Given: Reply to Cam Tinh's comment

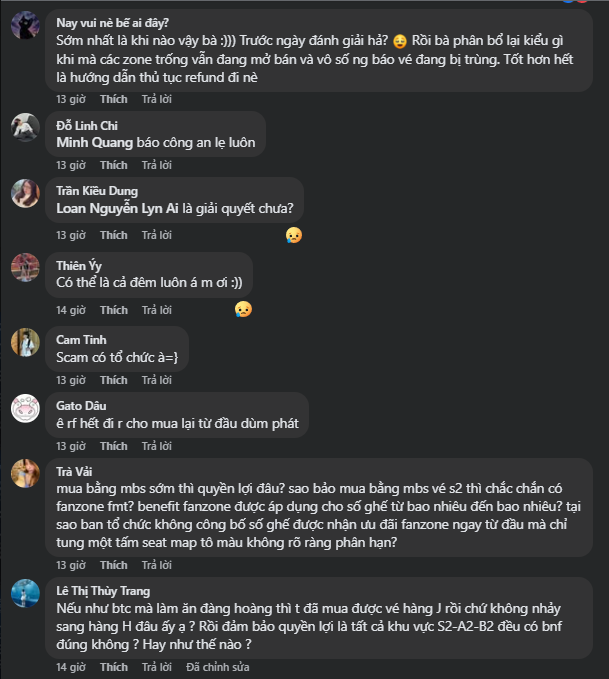Looking at the screenshot, I should pyautogui.click(x=157, y=380).
